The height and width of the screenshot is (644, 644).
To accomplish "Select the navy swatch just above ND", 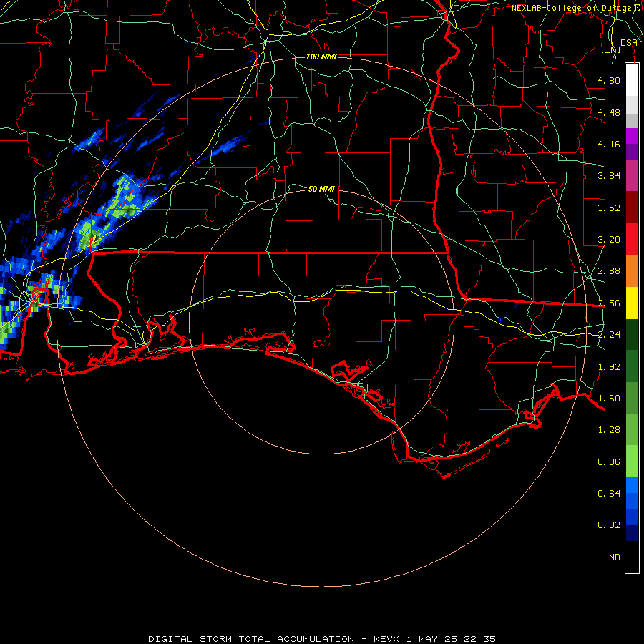I will click(x=632, y=532).
